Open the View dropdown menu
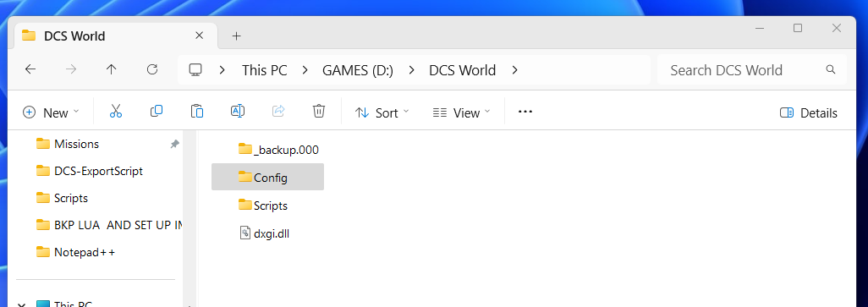The width and height of the screenshot is (868, 307). pos(461,112)
